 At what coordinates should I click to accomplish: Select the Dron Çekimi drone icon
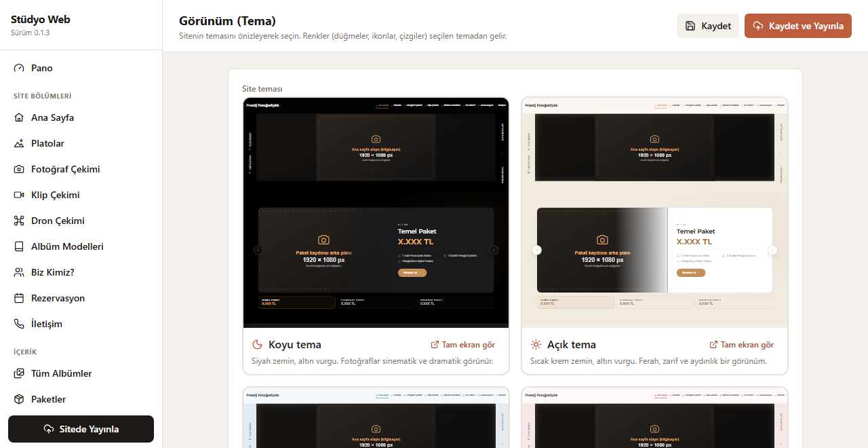pos(19,221)
